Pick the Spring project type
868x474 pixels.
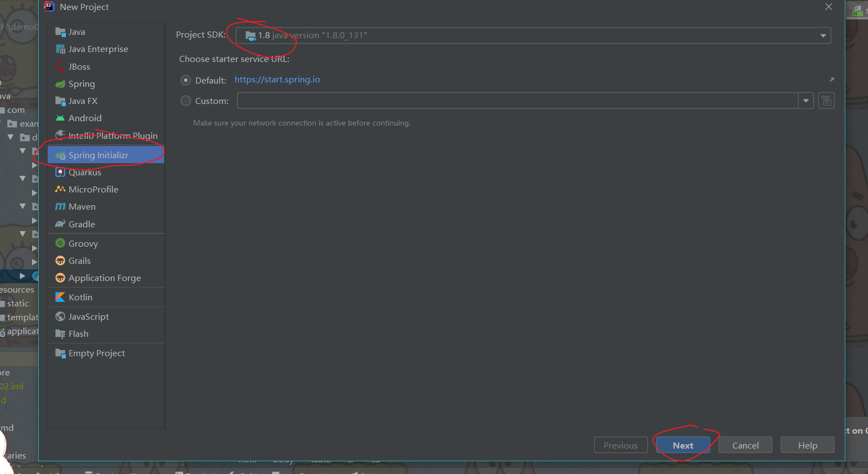[106, 84]
